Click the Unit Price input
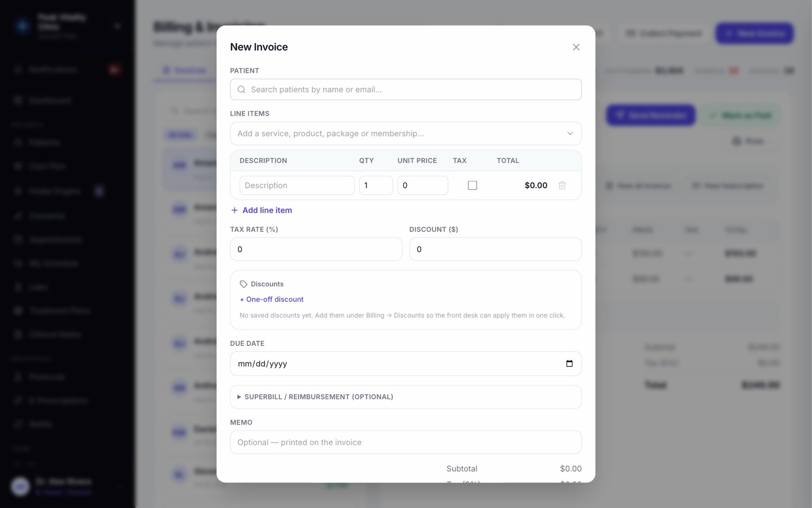 click(423, 185)
